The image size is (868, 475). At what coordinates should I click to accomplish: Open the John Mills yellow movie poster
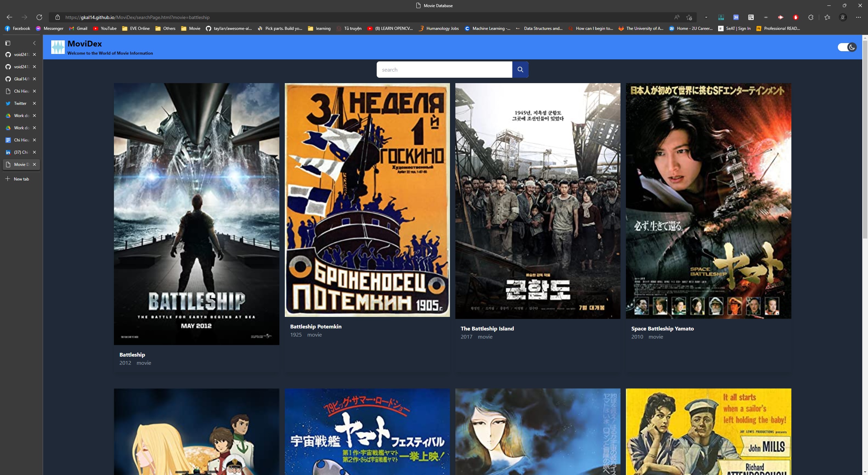[x=709, y=432]
